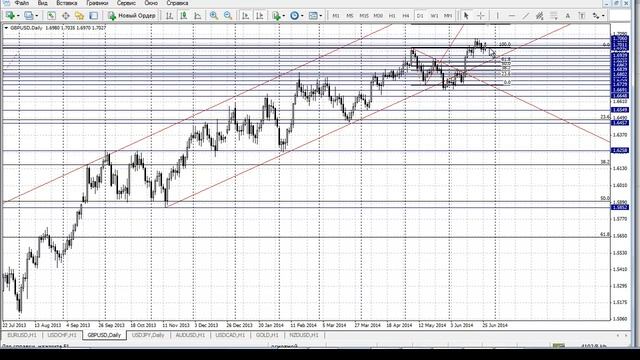Toggle the Terminal window icon
Image resolution: width=640 pixels, height=360 pixels.
pyautogui.click(x=93, y=16)
